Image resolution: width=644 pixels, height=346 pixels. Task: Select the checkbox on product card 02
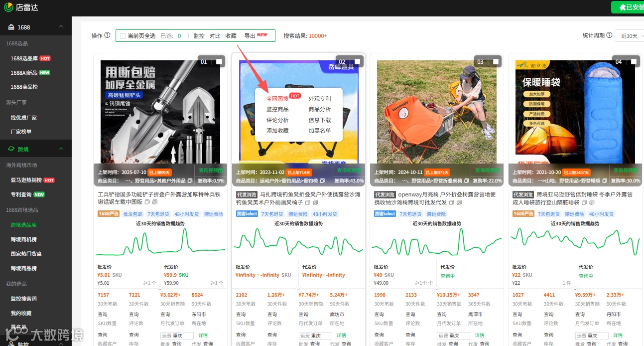[357, 62]
